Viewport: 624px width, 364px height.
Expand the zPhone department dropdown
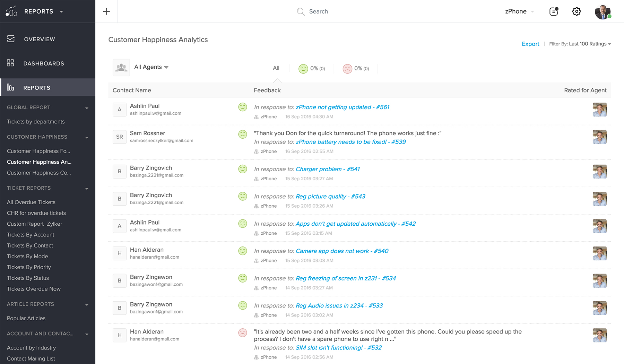(x=519, y=11)
